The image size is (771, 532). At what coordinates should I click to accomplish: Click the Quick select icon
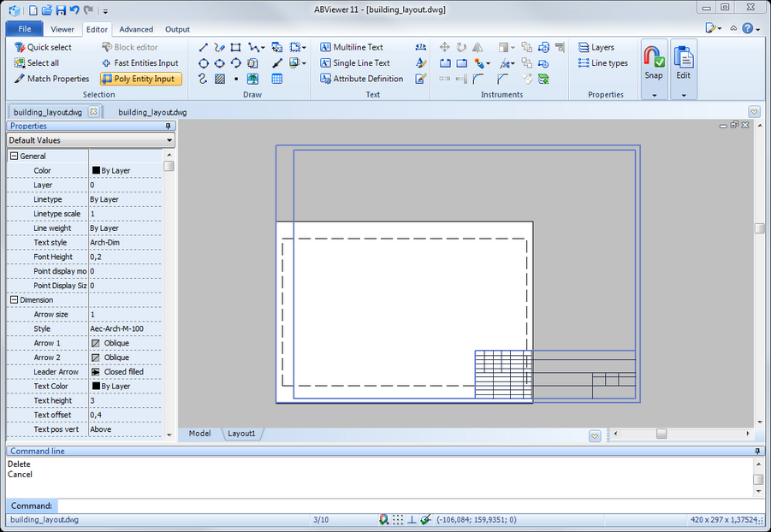[x=20, y=47]
